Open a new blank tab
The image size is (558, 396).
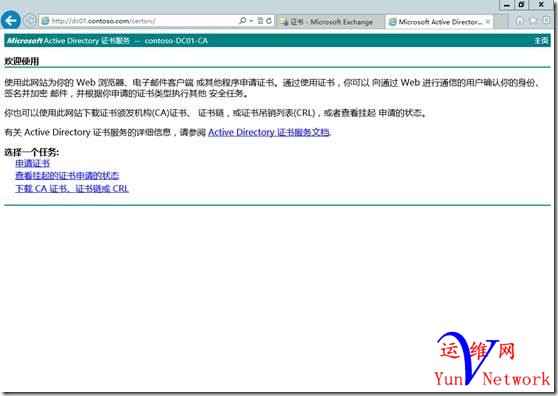coord(501,22)
